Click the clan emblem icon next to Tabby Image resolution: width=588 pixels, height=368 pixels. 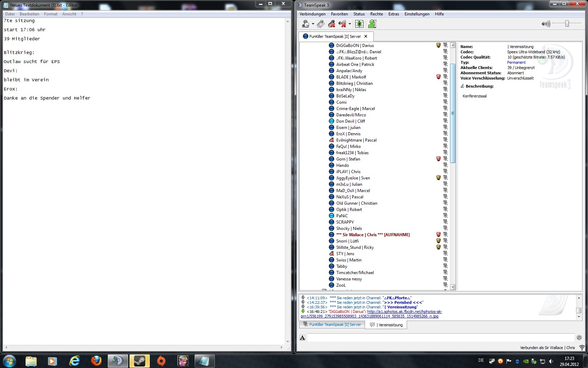(445, 266)
